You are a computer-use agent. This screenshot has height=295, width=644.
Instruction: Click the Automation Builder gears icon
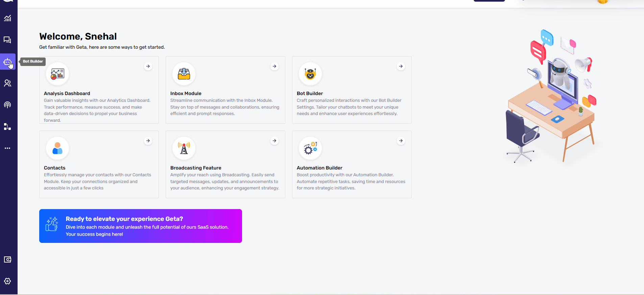click(x=310, y=148)
